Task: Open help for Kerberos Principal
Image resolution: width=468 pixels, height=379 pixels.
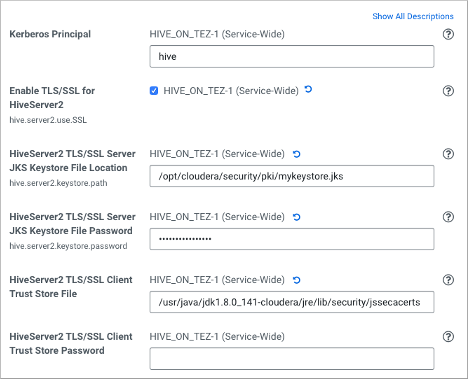Action: click(448, 34)
